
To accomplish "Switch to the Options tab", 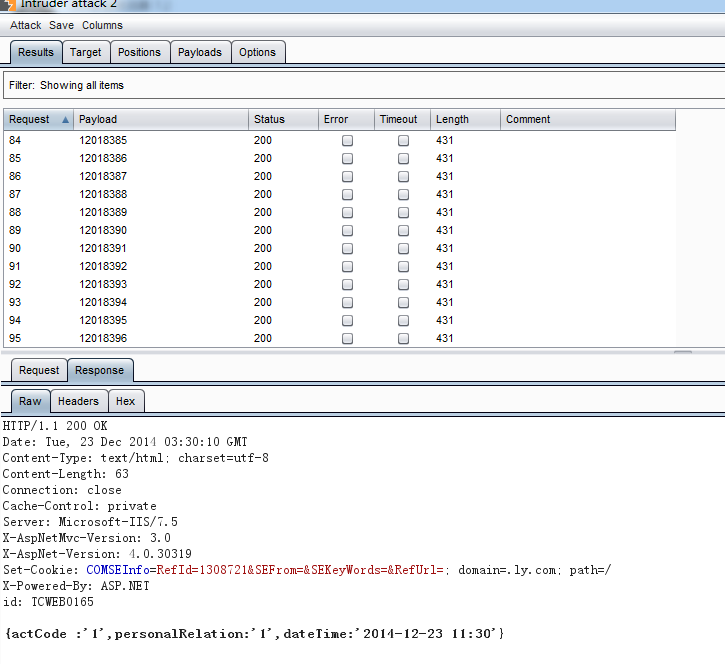I will (257, 52).
